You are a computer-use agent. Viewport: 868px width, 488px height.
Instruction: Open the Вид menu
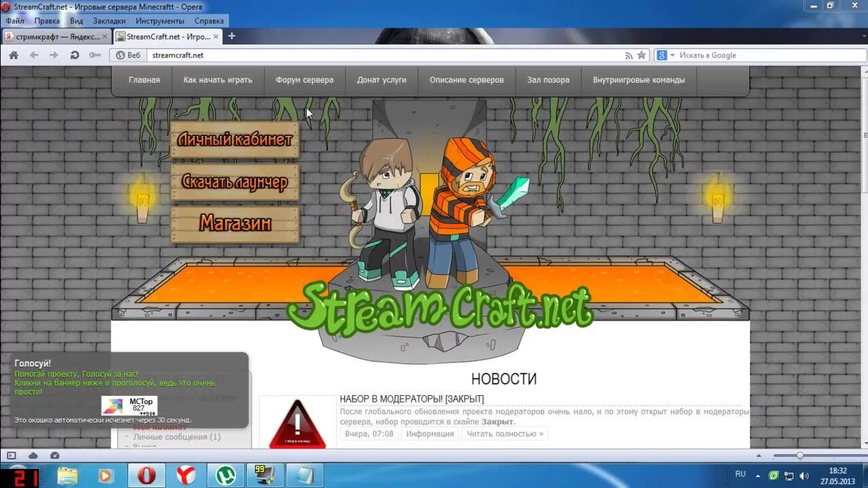pyautogui.click(x=76, y=21)
